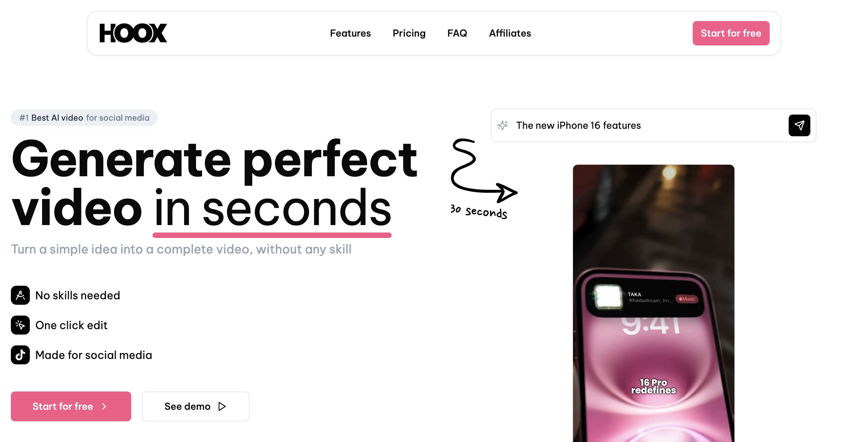This screenshot has width=868, height=442.
Task: Click Start for free in header
Action: pos(731,33)
